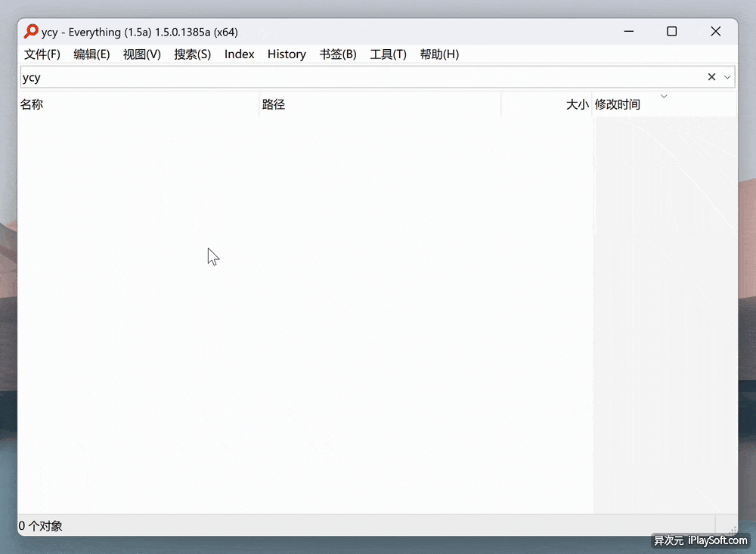Click the 0 个对象 status bar text
The height and width of the screenshot is (554, 756).
[x=41, y=526]
